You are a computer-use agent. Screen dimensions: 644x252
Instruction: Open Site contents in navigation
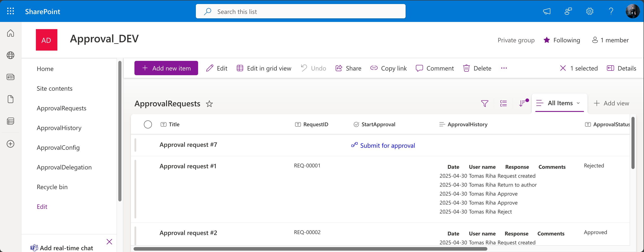pyautogui.click(x=54, y=88)
